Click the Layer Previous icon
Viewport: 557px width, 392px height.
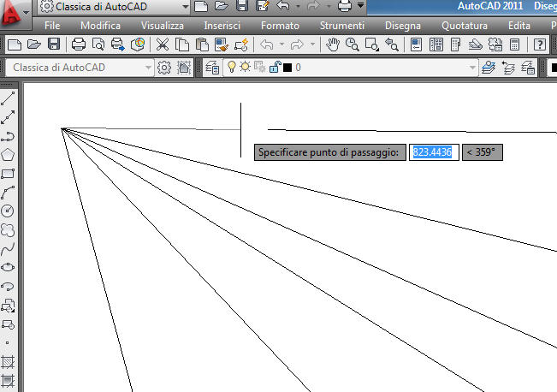point(508,68)
